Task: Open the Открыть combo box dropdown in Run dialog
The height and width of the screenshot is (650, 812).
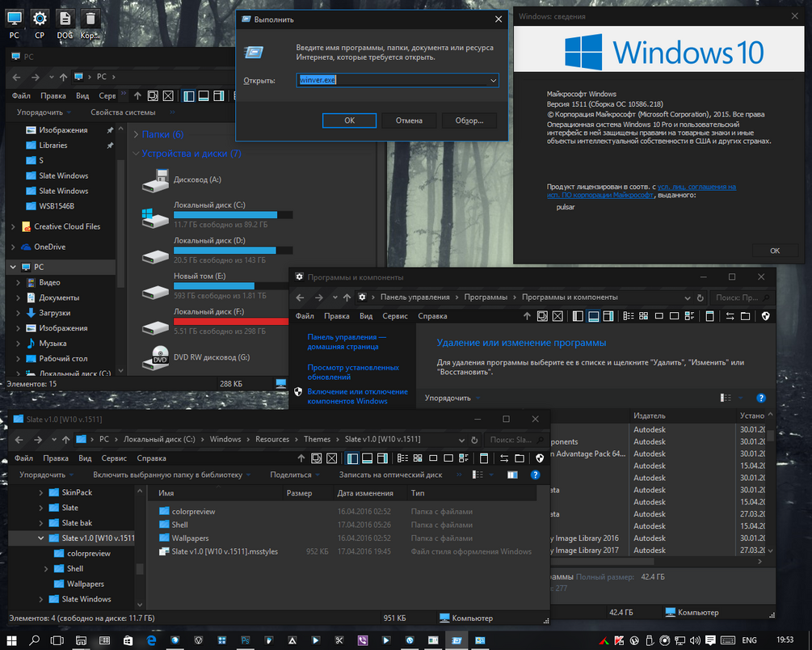Action: point(492,80)
